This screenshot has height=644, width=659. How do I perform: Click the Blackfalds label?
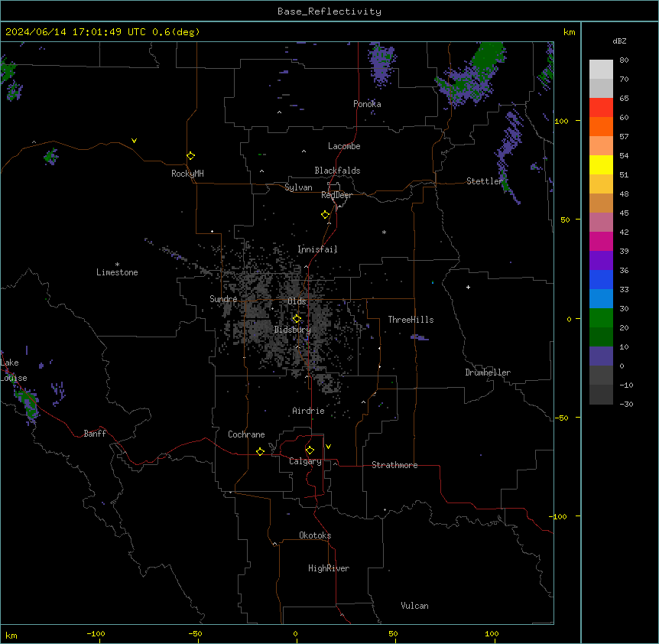pyautogui.click(x=337, y=171)
